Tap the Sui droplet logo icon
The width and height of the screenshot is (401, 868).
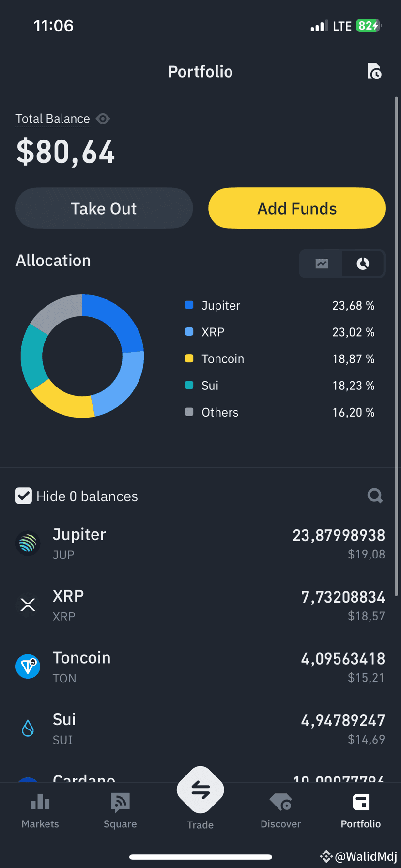[28, 728]
